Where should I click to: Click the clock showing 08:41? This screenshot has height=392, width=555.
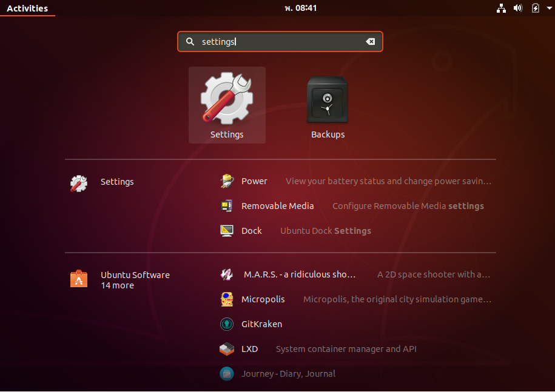point(300,8)
